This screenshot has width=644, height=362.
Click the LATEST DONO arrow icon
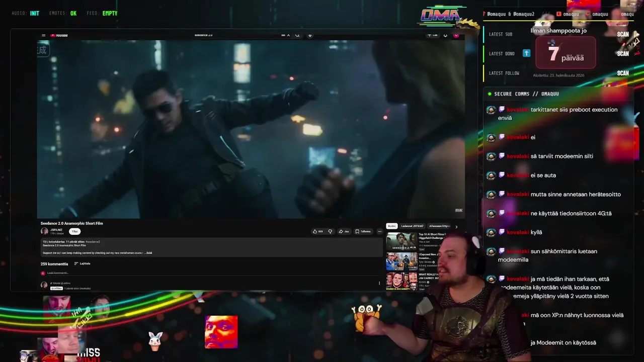(526, 53)
